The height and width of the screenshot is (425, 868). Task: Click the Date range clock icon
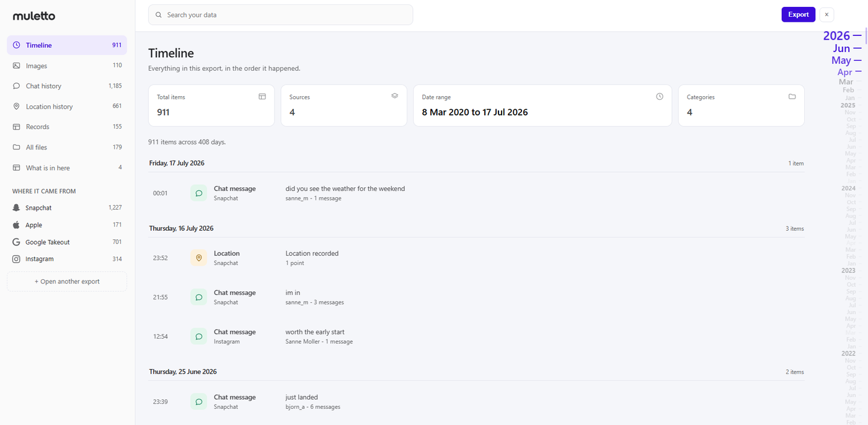(x=660, y=97)
